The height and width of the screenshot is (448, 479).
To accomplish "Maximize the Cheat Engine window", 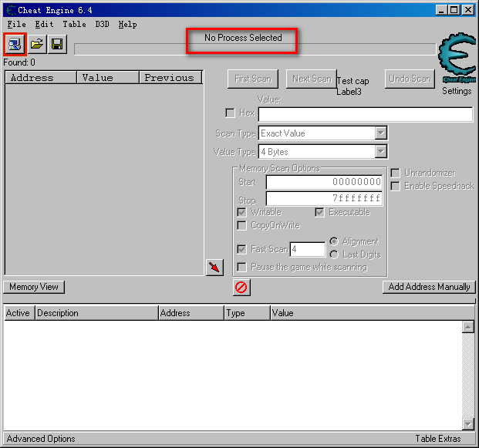I will pyautogui.click(x=454, y=10).
